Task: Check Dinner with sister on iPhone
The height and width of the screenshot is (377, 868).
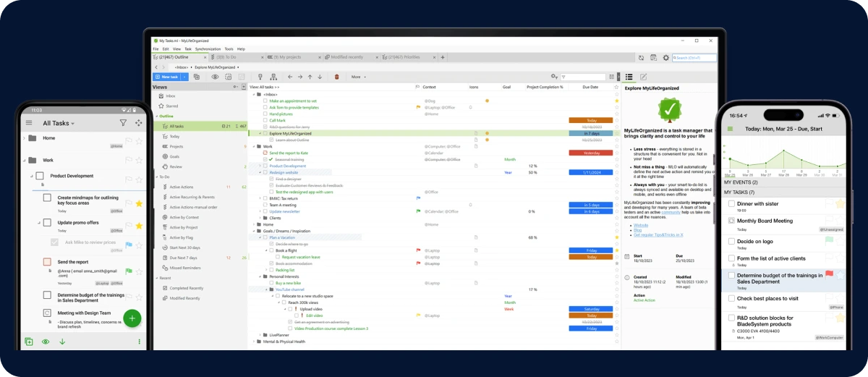Action: tap(732, 204)
